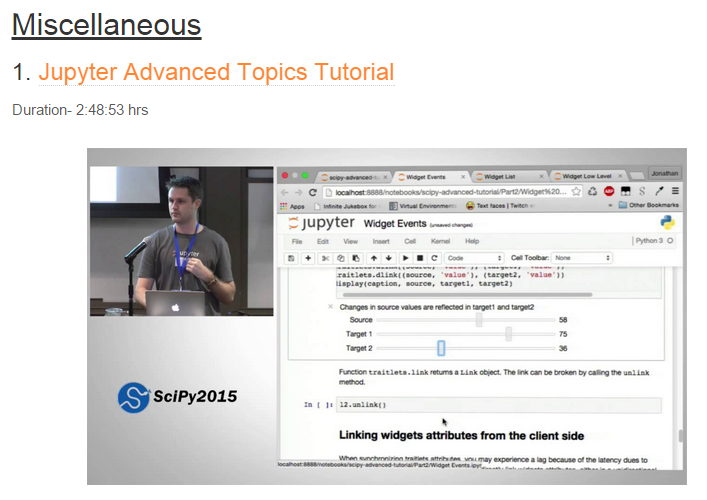Open the cell type Code dropdown
This screenshot has width=707, height=500.
pyautogui.click(x=474, y=258)
